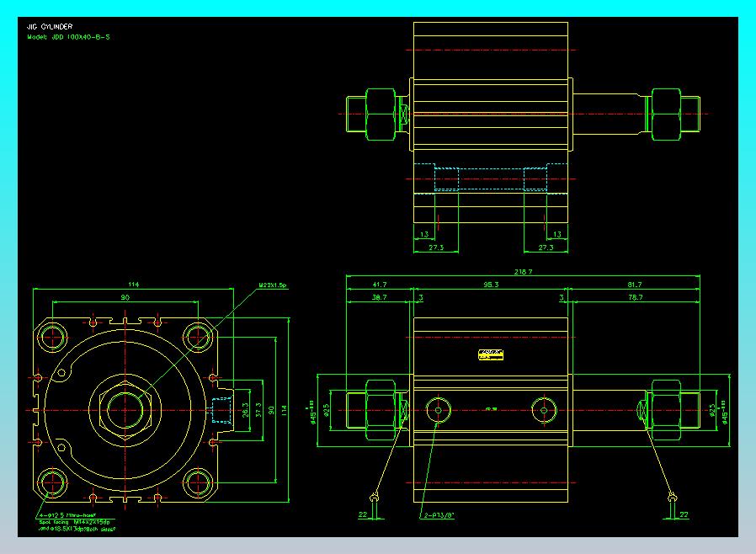Screen dimensions: 756x554
Task: Select the "Model: JDD 100X40-B-S" label
Action: click(68, 37)
